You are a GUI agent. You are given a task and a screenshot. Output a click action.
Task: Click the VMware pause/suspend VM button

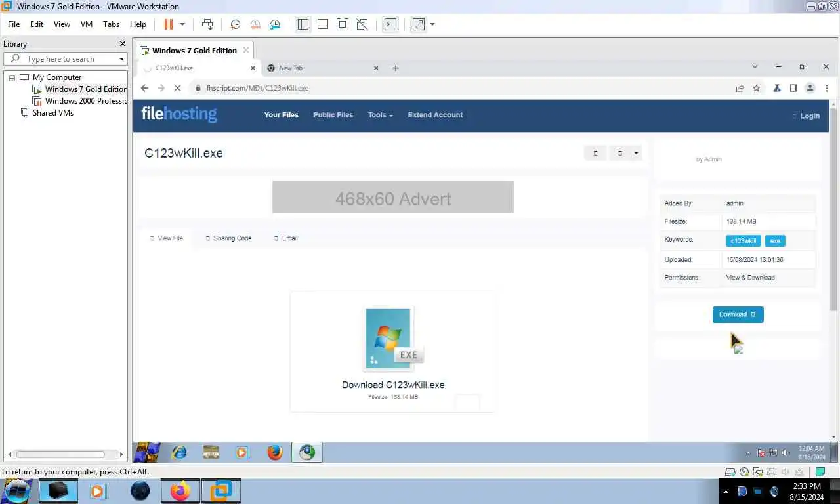click(x=168, y=24)
